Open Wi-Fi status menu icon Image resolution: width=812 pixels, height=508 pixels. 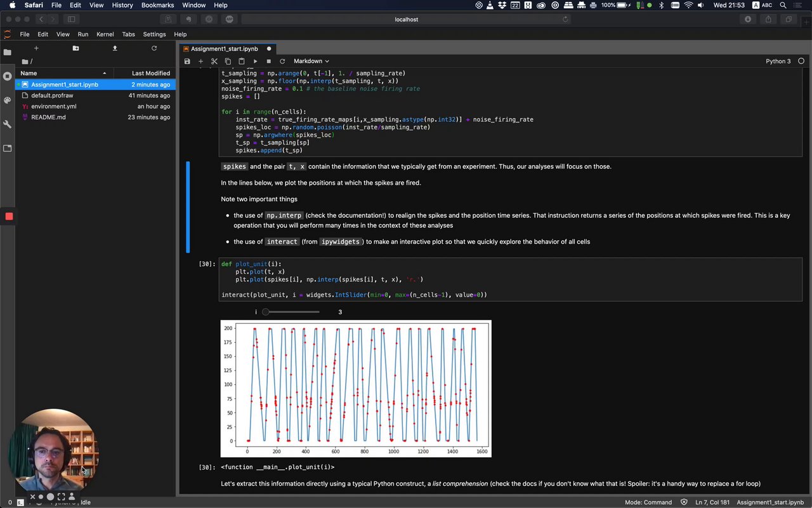point(689,5)
